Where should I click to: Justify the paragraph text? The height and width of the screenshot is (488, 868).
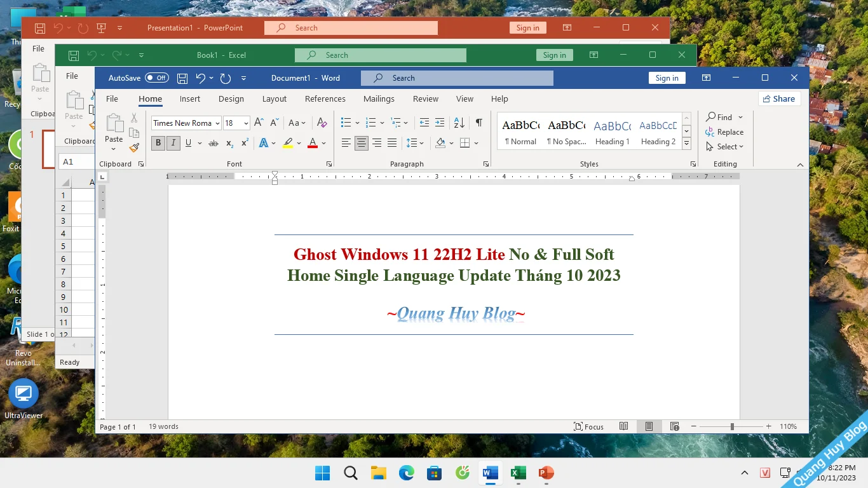point(392,143)
